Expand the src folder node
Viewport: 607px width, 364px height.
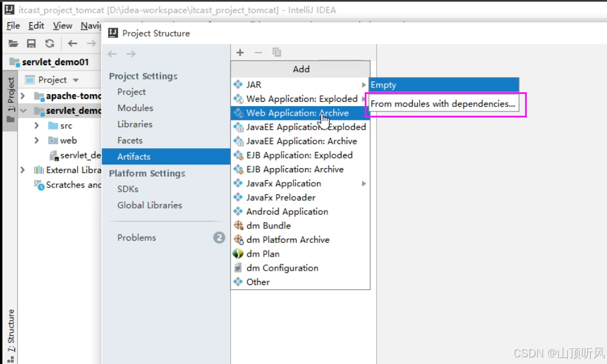pyautogui.click(x=37, y=125)
